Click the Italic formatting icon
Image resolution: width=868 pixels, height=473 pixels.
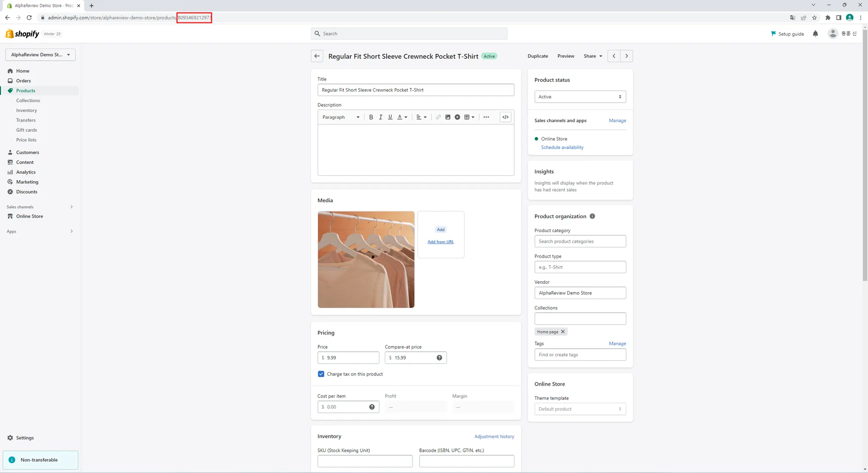click(381, 117)
